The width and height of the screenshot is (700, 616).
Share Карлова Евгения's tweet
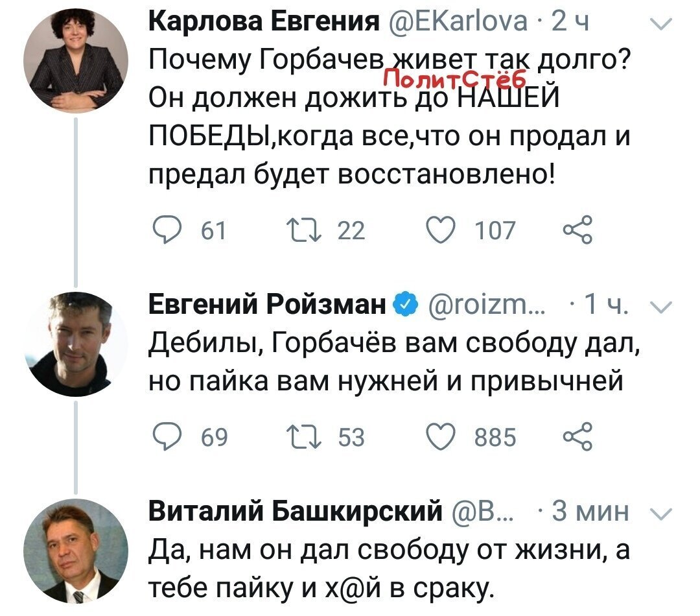coord(577,230)
